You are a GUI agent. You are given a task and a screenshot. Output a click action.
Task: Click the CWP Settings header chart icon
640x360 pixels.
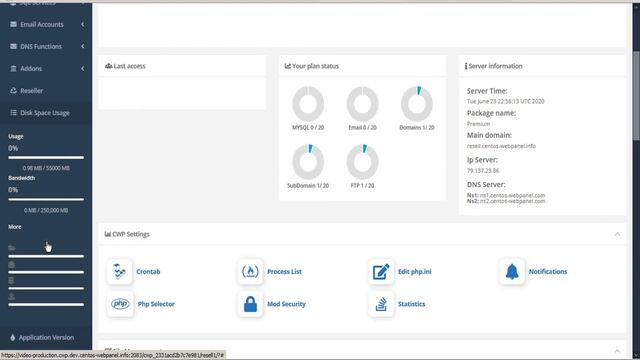pos(108,234)
